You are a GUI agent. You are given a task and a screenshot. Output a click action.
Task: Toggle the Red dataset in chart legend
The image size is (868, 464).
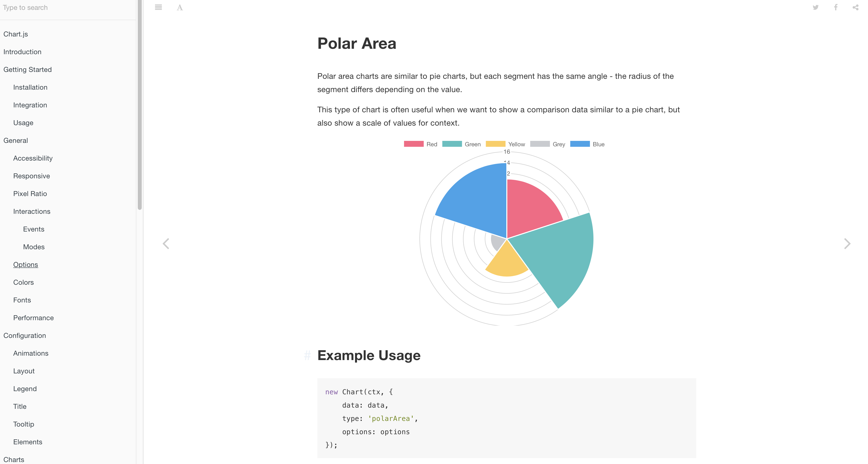[x=420, y=144]
